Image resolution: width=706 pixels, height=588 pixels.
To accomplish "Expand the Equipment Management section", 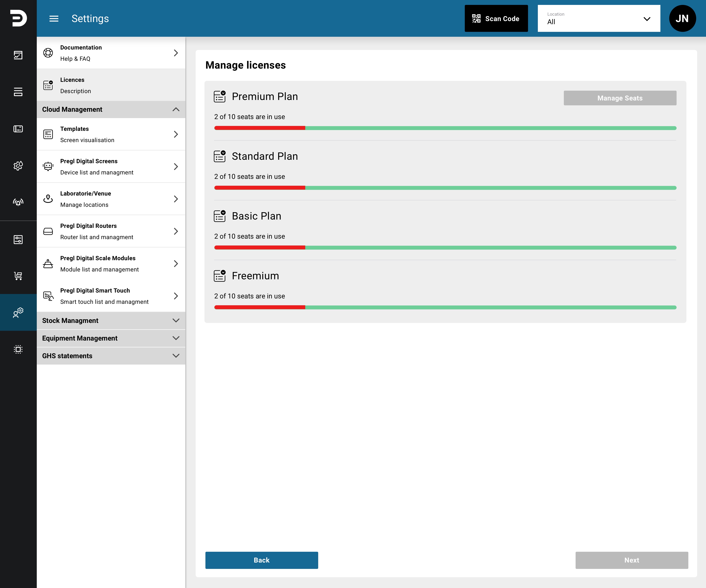I will tap(111, 338).
